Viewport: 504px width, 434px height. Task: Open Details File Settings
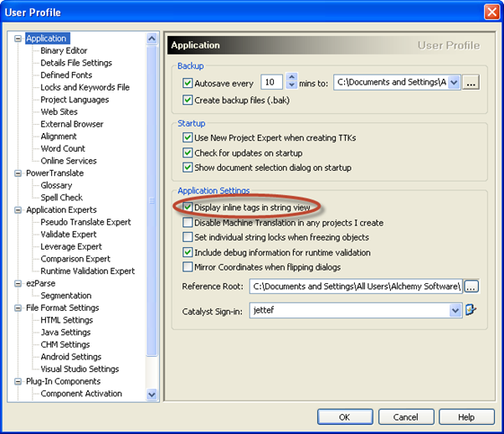[x=76, y=63]
